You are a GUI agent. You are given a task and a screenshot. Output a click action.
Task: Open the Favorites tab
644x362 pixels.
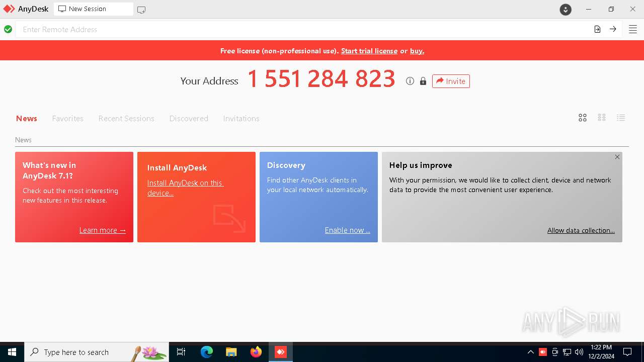coord(68,119)
